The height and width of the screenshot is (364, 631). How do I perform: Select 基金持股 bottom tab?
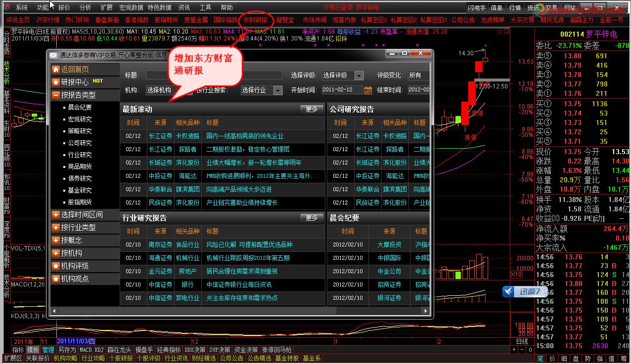287,358
